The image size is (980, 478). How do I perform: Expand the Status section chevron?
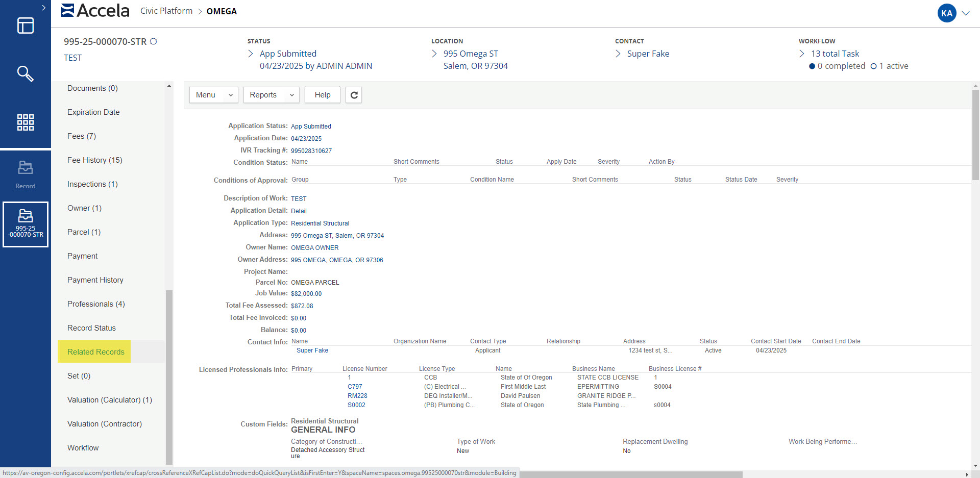coord(251,54)
